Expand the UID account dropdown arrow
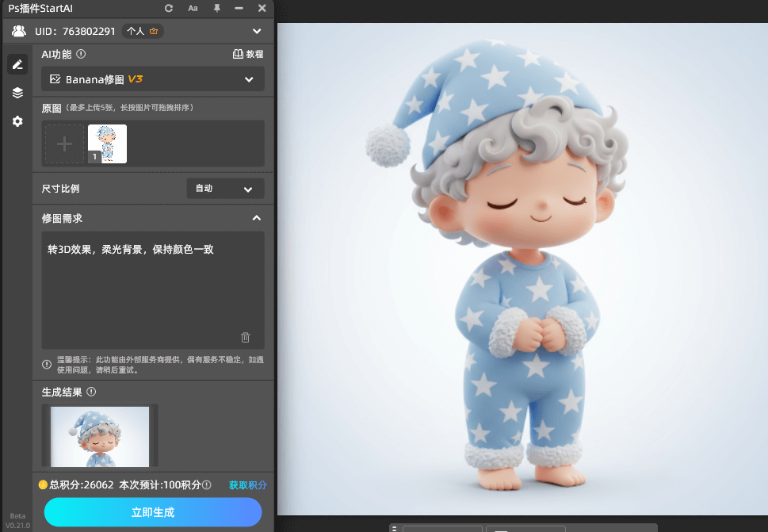This screenshot has width=768, height=532. [256, 31]
